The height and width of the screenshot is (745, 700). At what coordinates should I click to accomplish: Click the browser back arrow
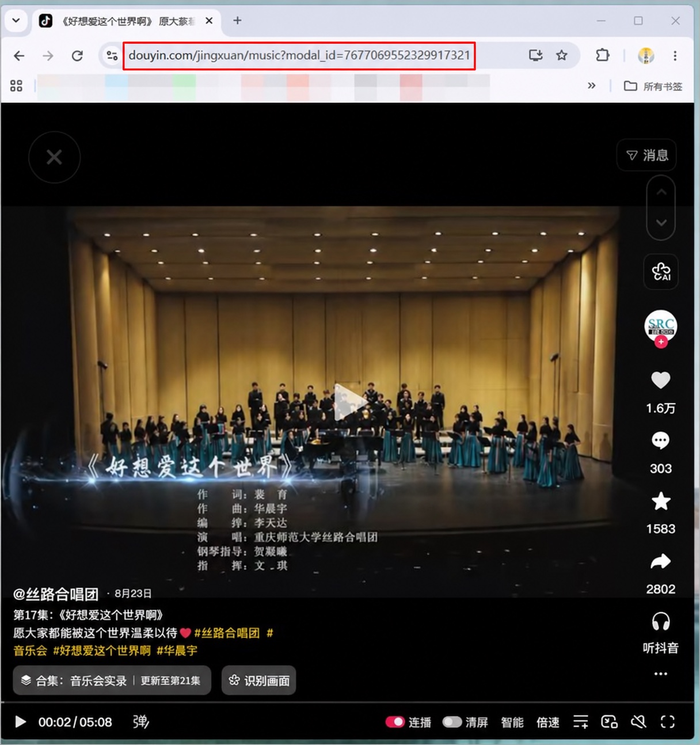(19, 55)
